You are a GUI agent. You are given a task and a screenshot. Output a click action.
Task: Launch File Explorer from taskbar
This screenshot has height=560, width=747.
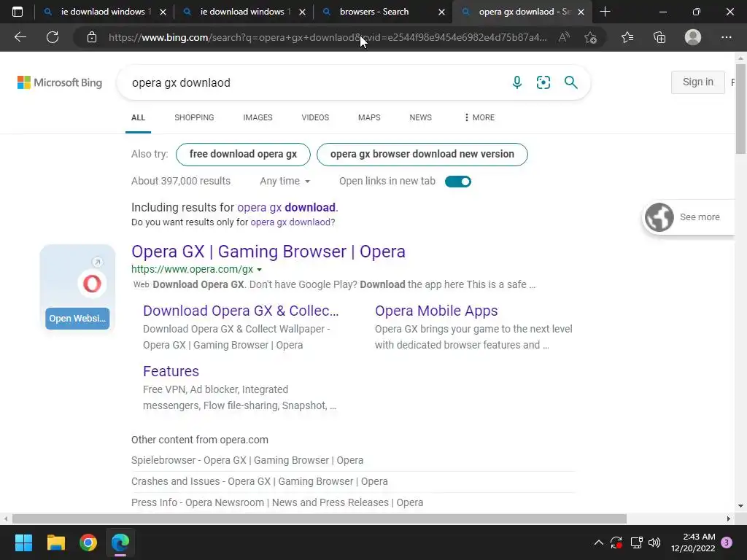point(55,542)
